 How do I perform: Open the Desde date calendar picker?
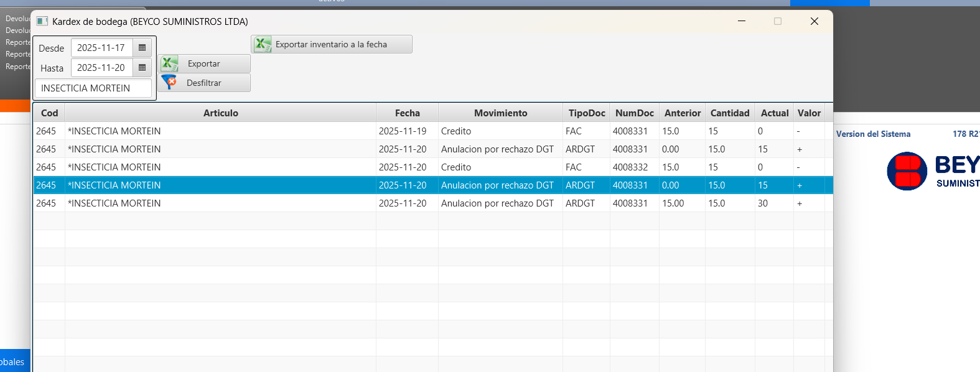click(142, 48)
